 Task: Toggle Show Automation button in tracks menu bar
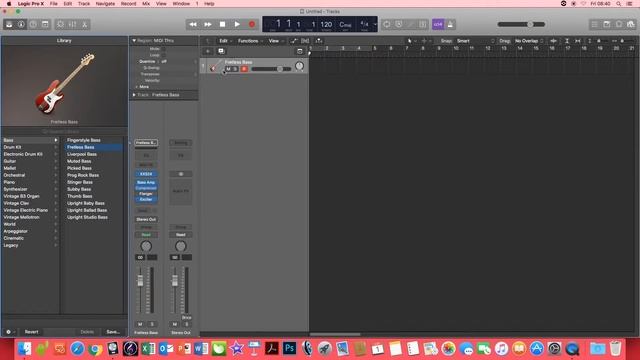pyautogui.click(x=293, y=41)
